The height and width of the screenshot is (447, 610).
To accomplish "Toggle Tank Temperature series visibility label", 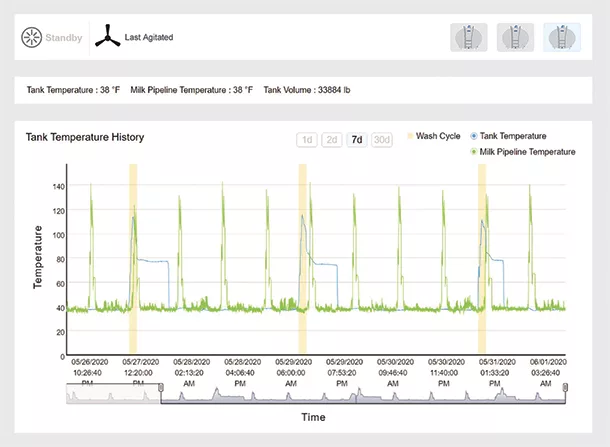I will click(x=513, y=136).
